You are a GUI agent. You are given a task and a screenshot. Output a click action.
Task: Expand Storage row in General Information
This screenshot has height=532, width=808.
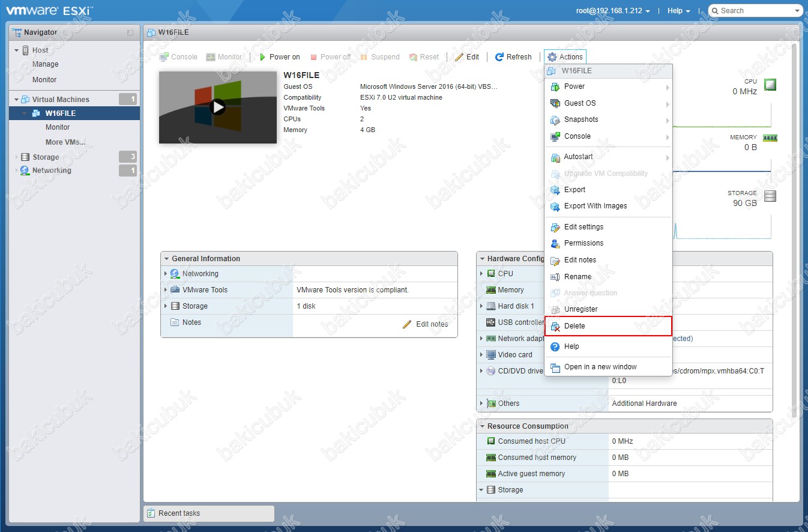tap(166, 306)
